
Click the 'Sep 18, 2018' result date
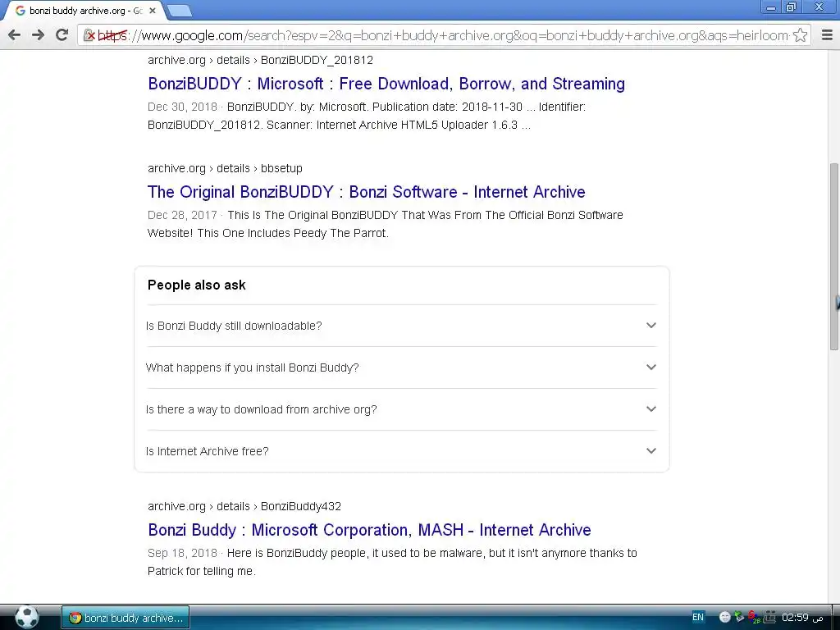tap(182, 553)
